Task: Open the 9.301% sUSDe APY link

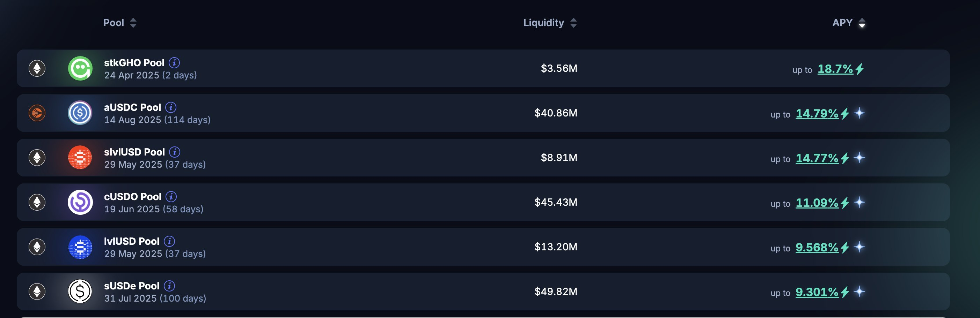Action: click(817, 292)
